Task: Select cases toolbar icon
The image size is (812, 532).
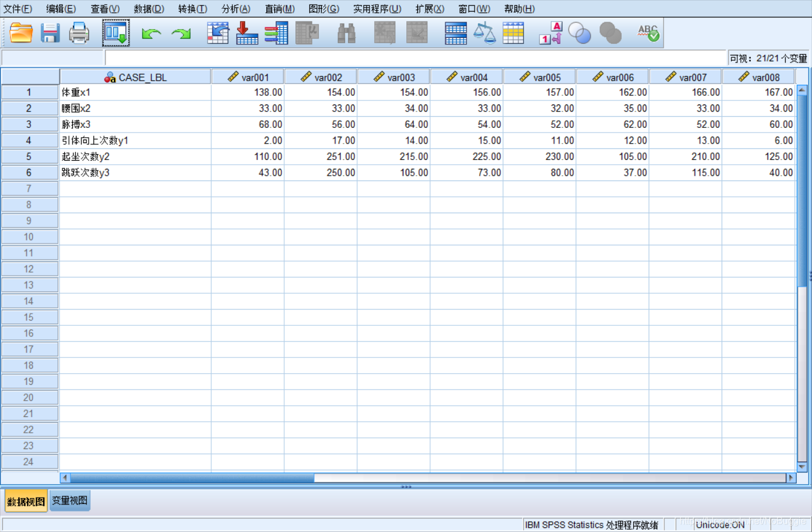Action: (513, 33)
